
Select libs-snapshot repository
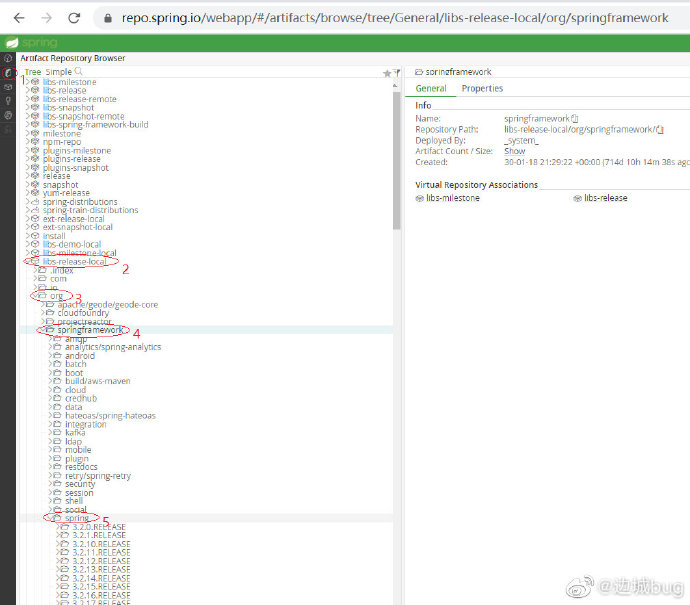(68, 107)
